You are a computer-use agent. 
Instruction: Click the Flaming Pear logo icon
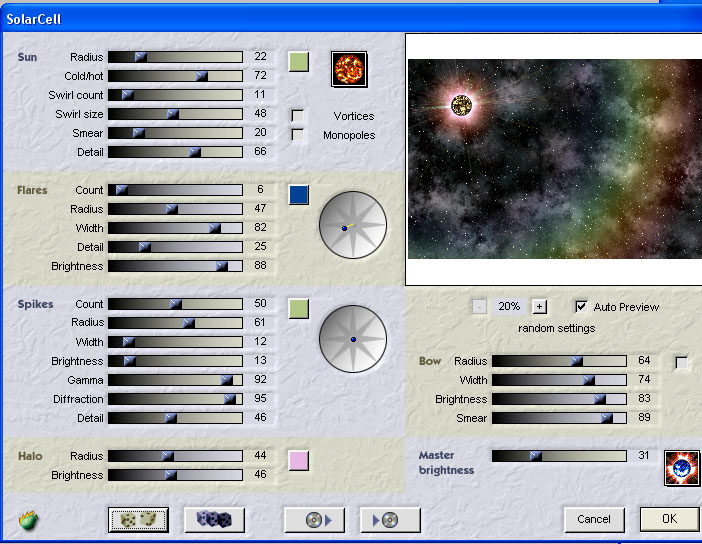pyautogui.click(x=28, y=520)
